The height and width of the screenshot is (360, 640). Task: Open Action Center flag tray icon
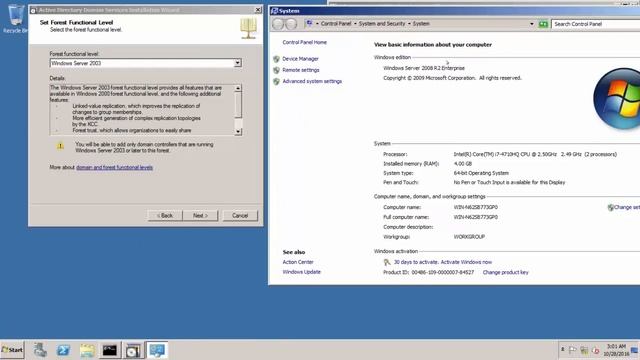coord(572,350)
